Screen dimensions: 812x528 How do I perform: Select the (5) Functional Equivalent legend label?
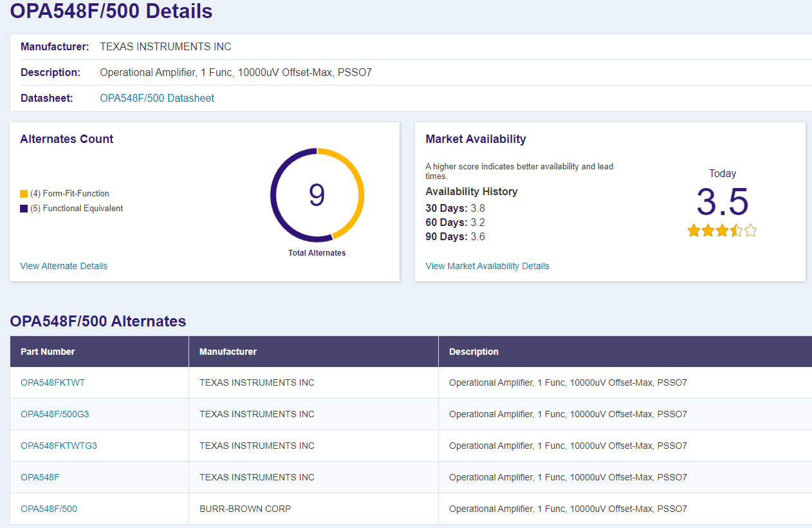point(77,209)
